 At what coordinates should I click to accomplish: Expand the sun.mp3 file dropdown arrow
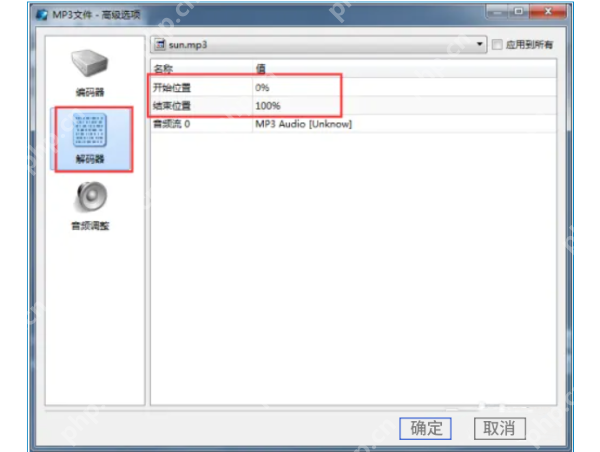479,44
